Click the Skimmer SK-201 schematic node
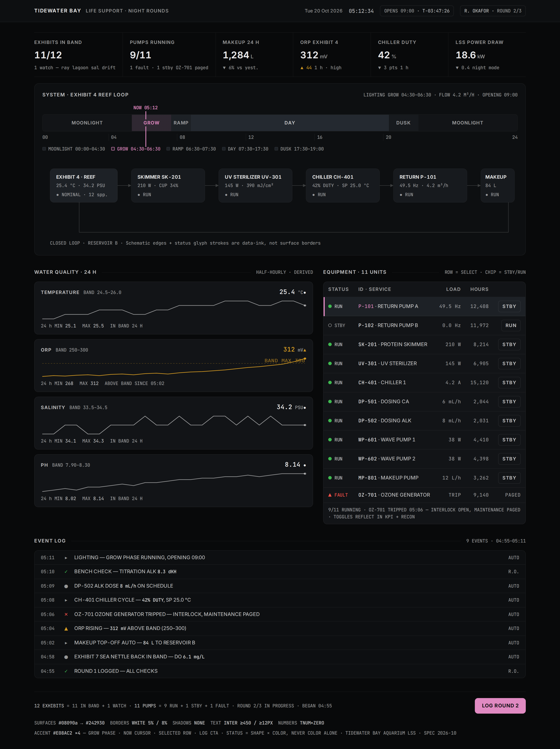The height and width of the screenshot is (749, 560). tap(168, 185)
